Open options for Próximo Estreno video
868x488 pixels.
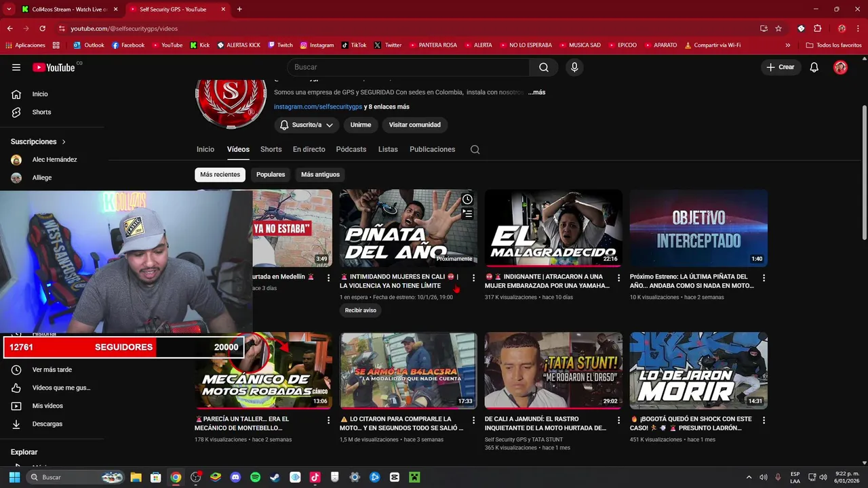pos(764,278)
